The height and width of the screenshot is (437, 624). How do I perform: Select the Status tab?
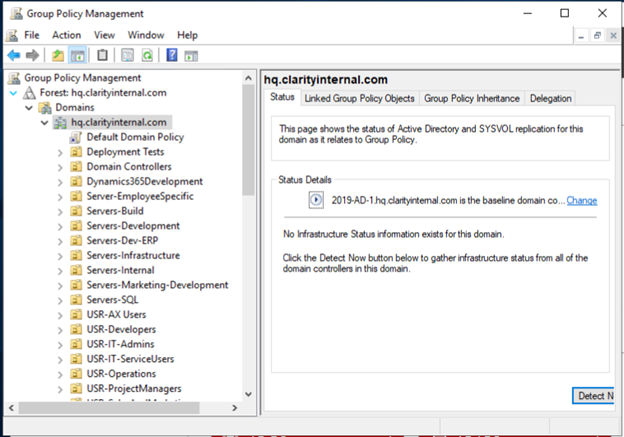pos(282,97)
